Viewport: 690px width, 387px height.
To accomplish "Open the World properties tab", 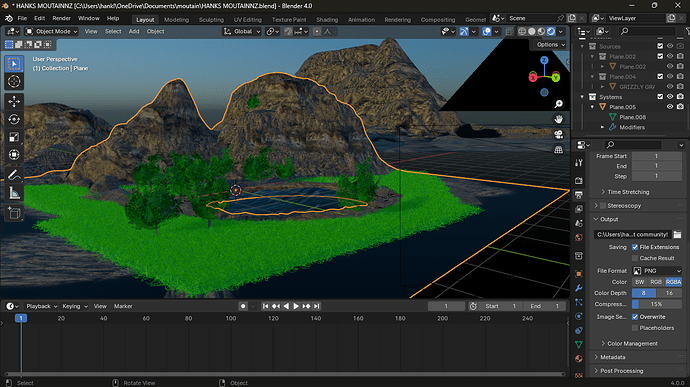I will (579, 238).
